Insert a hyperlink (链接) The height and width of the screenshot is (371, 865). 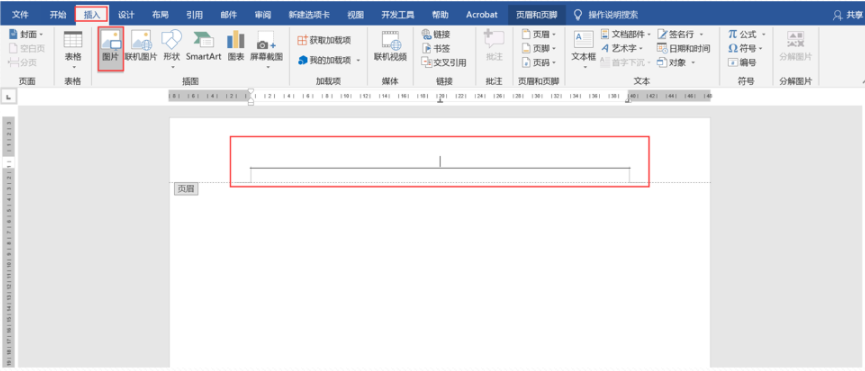436,34
